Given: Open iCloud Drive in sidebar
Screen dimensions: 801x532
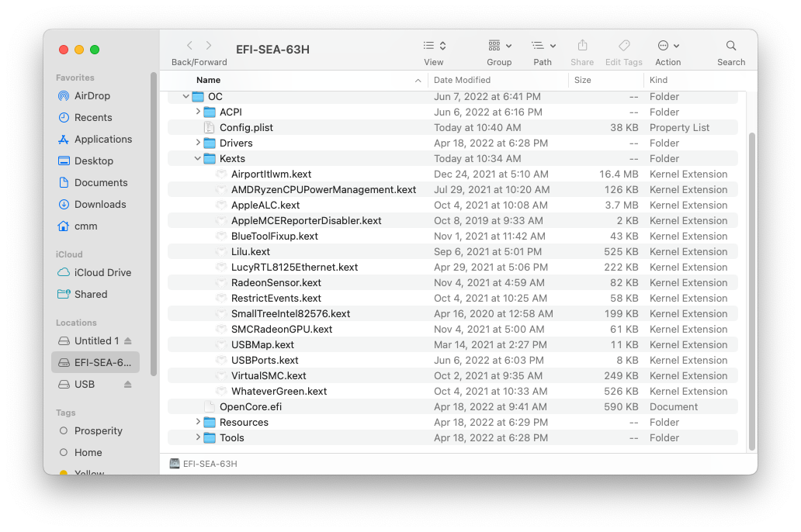Looking at the screenshot, I should coord(102,273).
